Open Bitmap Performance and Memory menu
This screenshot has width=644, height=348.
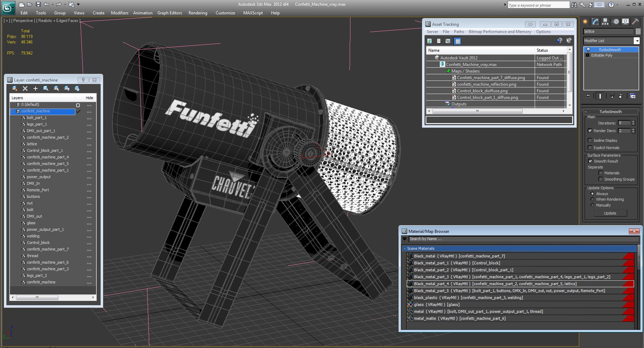[500, 32]
